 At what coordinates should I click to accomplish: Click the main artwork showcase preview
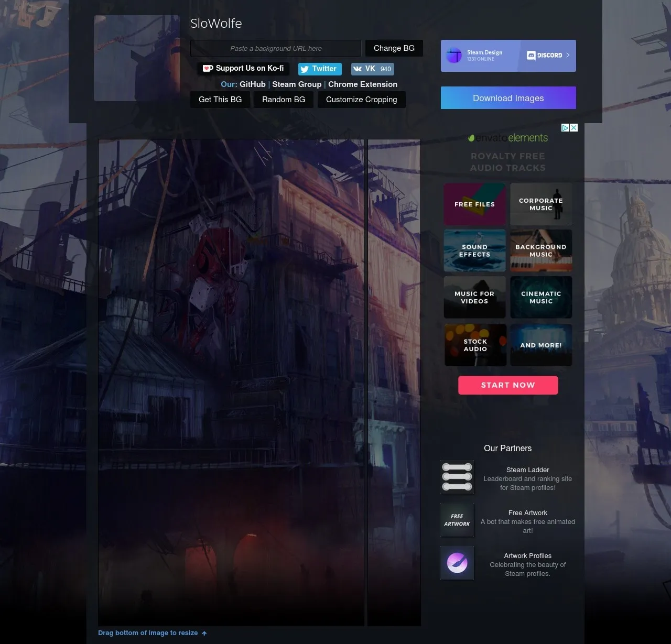[x=231, y=383]
